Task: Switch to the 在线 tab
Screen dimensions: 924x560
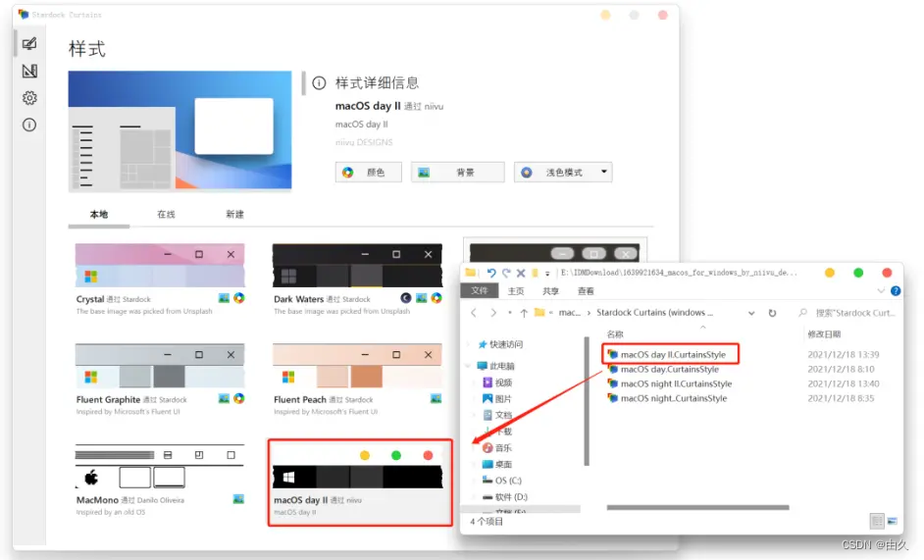Action: pyautogui.click(x=166, y=215)
